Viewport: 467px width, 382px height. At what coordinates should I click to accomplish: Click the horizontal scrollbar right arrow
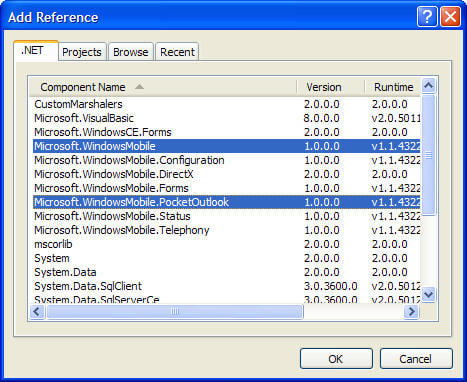click(411, 312)
